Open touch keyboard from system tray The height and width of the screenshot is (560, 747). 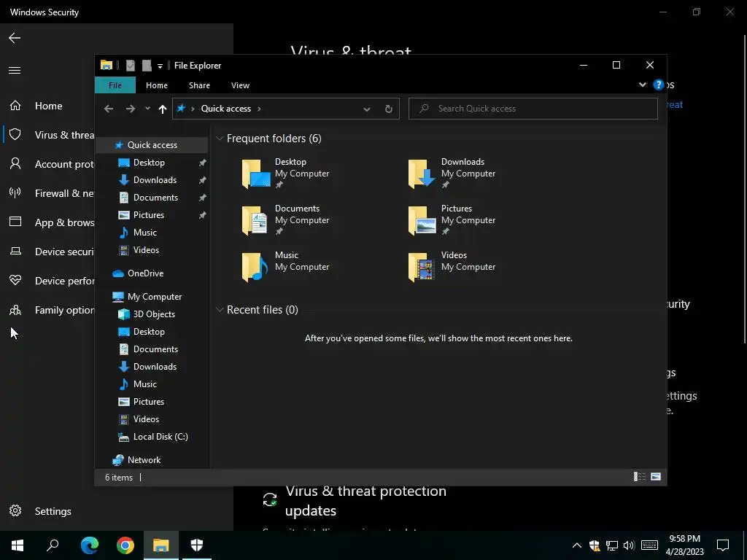(x=649, y=545)
